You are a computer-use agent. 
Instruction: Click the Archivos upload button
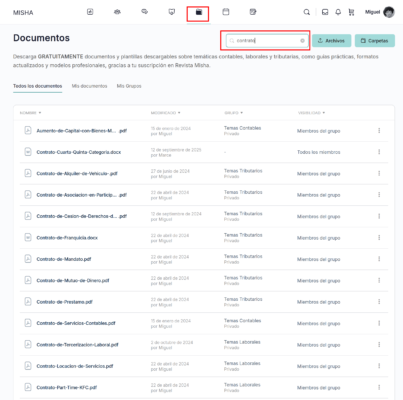tap(331, 41)
